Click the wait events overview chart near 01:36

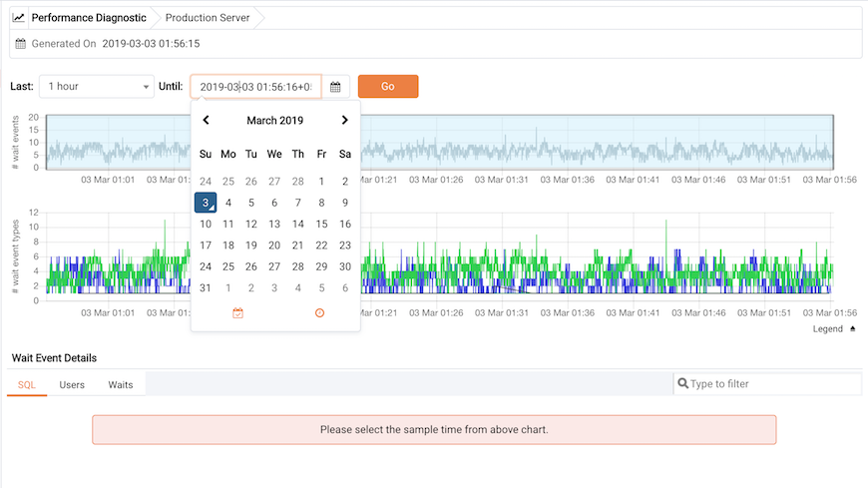pyautogui.click(x=568, y=143)
